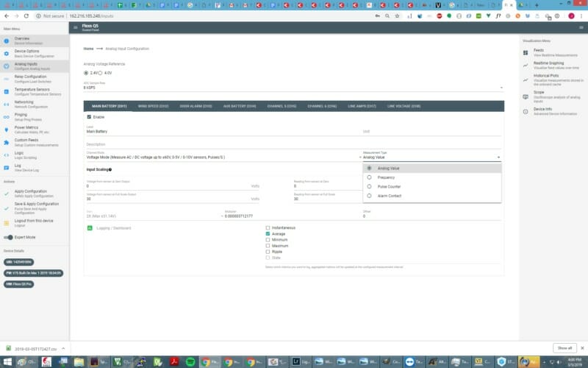Screen dimensions: 588x368
Task: Select the 4.0V voltage reference
Action: (101, 73)
